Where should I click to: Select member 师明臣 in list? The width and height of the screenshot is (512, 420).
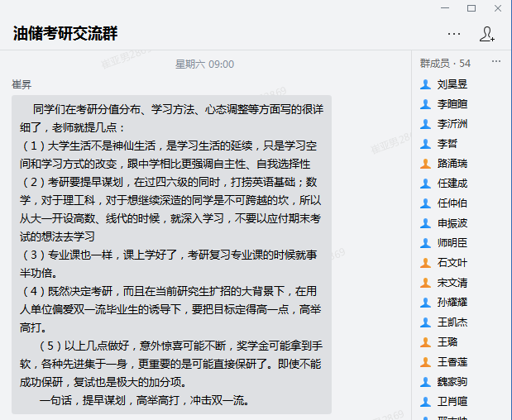[452, 243]
